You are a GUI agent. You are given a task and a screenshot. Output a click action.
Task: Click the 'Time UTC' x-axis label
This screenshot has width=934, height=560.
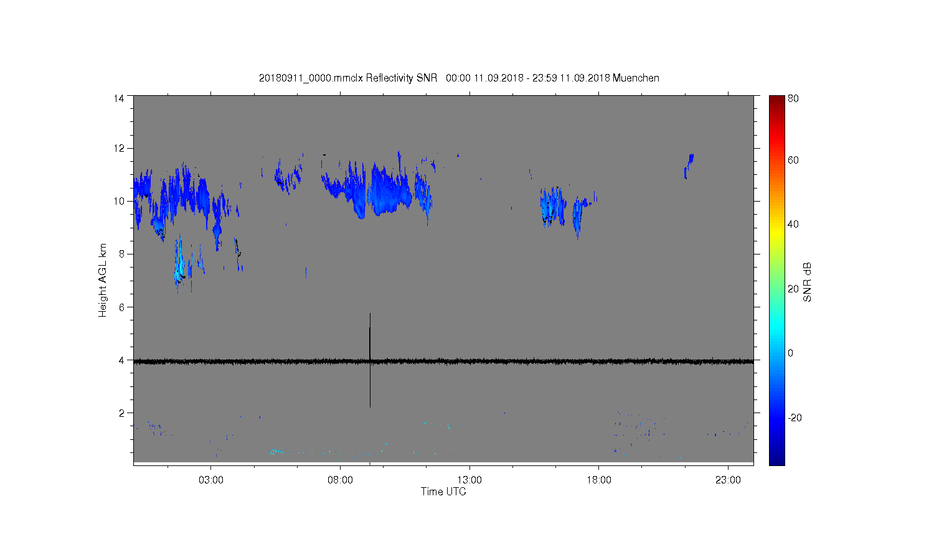443,492
